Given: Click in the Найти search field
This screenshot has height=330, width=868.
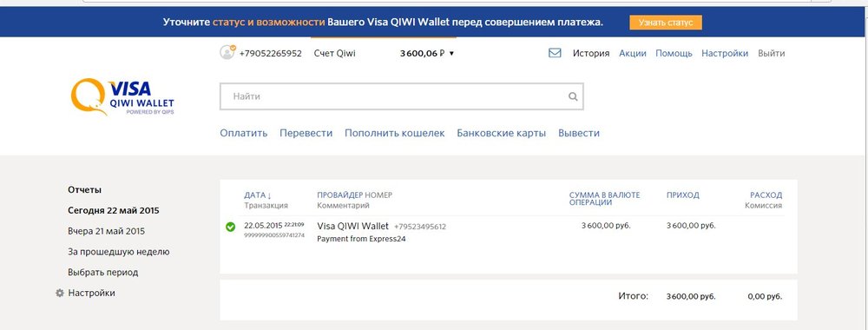Looking at the screenshot, I should pyautogui.click(x=401, y=96).
